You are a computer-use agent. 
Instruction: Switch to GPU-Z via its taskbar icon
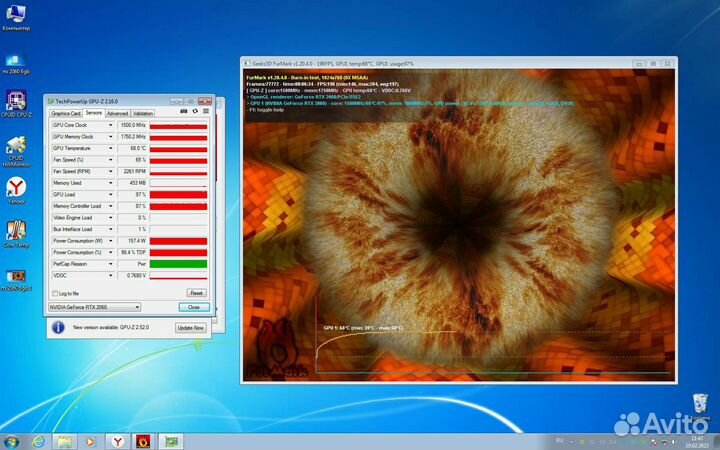171,442
